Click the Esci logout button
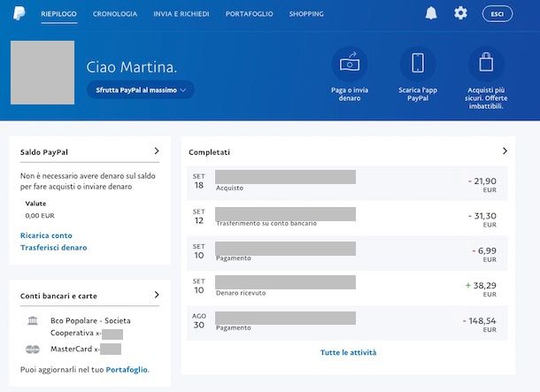Image resolution: width=540 pixels, height=392 pixels. point(498,14)
